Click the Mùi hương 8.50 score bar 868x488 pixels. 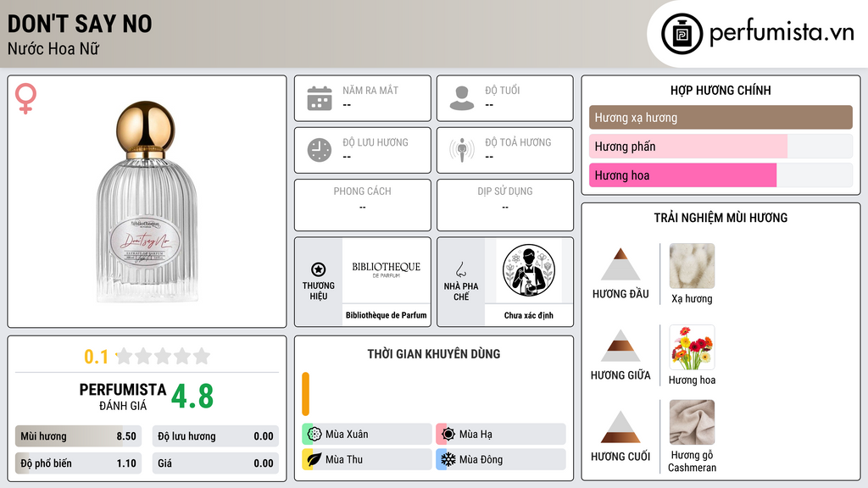click(x=78, y=436)
